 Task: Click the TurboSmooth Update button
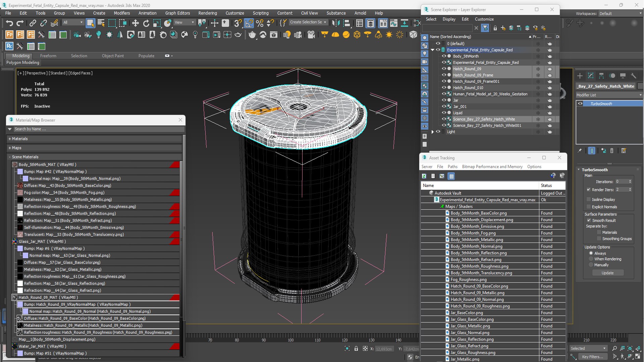607,273
